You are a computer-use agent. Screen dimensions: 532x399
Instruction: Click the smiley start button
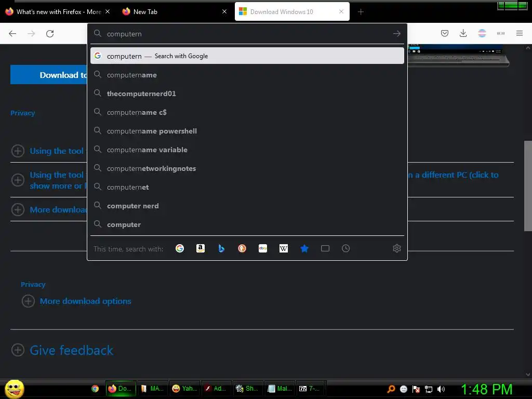(14, 389)
